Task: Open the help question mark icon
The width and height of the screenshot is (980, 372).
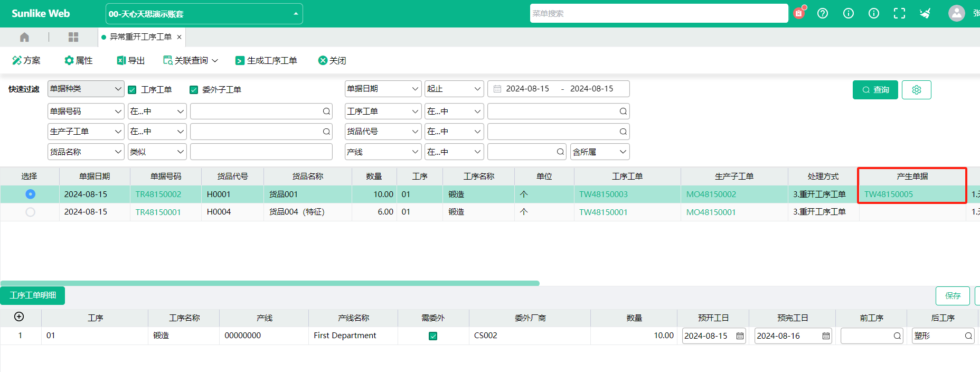Action: tap(823, 13)
